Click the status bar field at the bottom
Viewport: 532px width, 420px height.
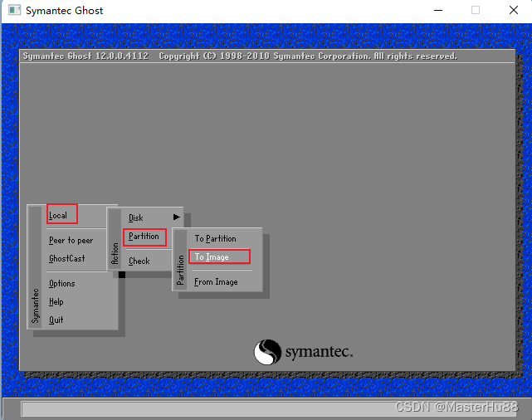(x=269, y=409)
